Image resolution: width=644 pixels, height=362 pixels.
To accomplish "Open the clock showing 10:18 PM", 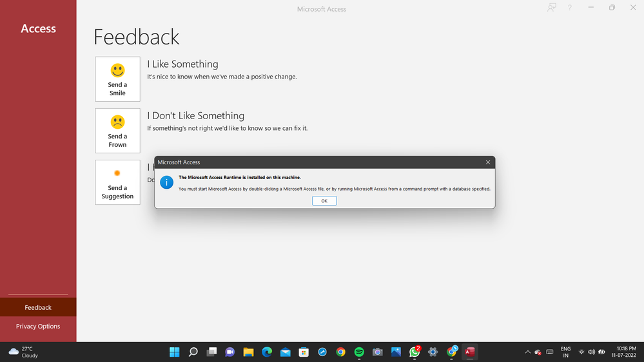I will coord(623,352).
